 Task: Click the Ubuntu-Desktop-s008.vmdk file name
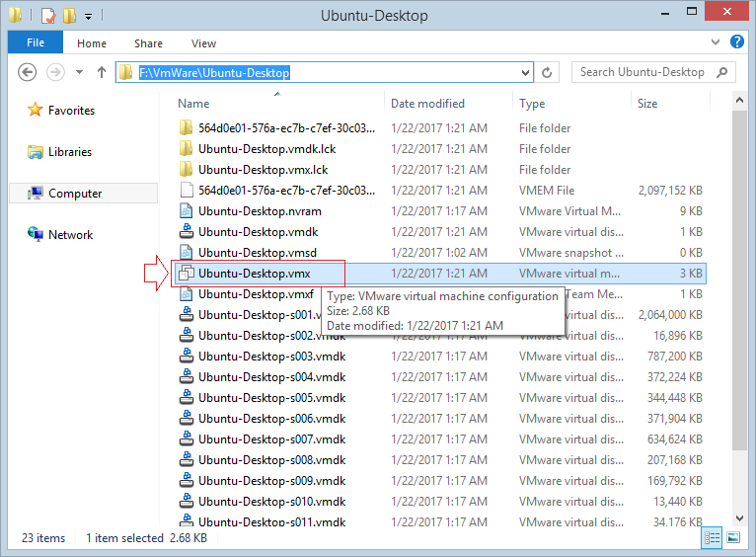(x=272, y=460)
